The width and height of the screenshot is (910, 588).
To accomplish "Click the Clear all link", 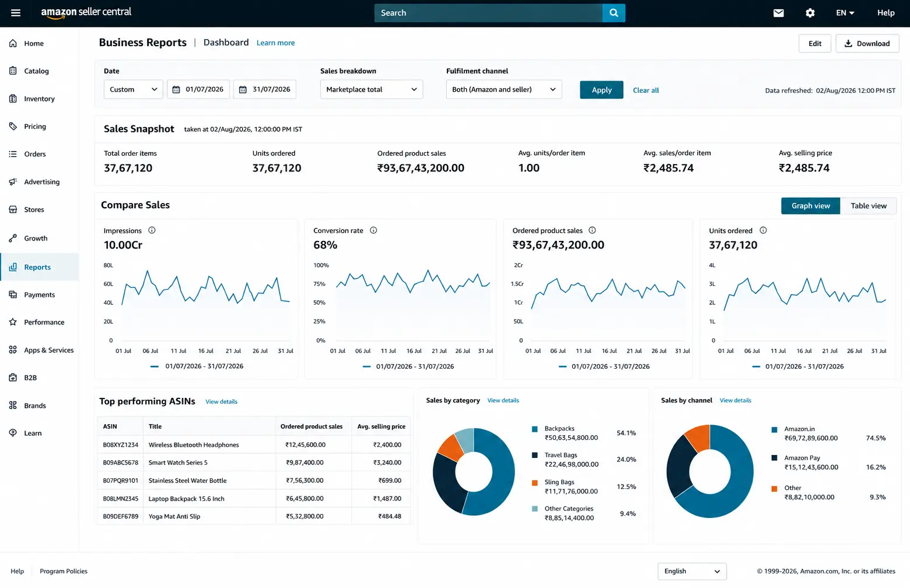I will (646, 90).
